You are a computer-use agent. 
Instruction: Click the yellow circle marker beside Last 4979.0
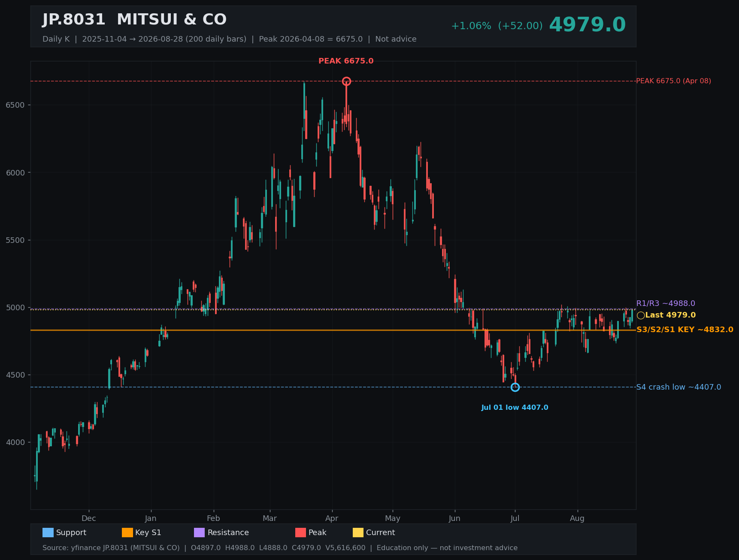tap(641, 315)
